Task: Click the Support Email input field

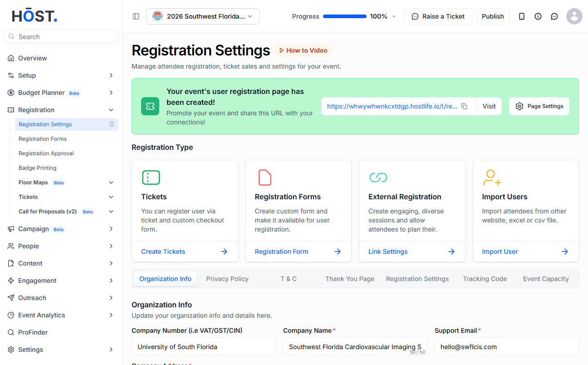Action: point(507,346)
